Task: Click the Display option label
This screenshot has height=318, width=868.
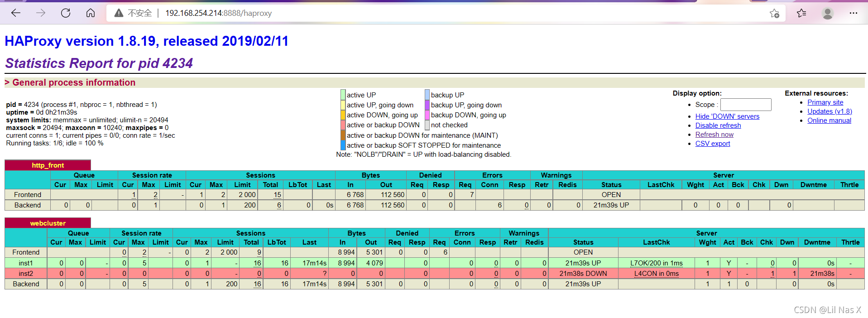Action: point(697,93)
